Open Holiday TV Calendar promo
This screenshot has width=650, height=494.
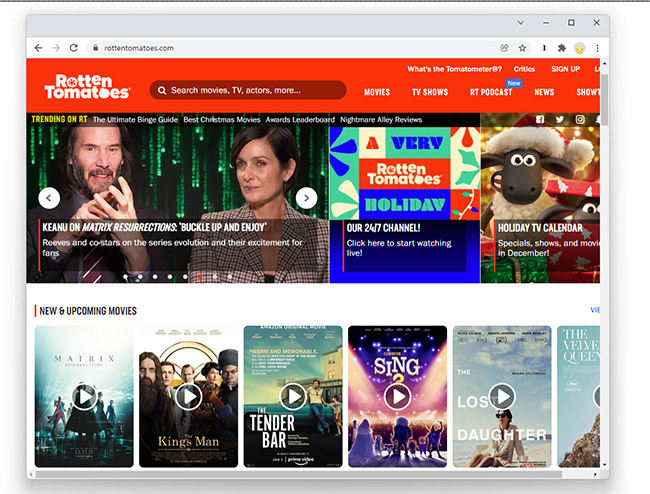pyautogui.click(x=540, y=228)
